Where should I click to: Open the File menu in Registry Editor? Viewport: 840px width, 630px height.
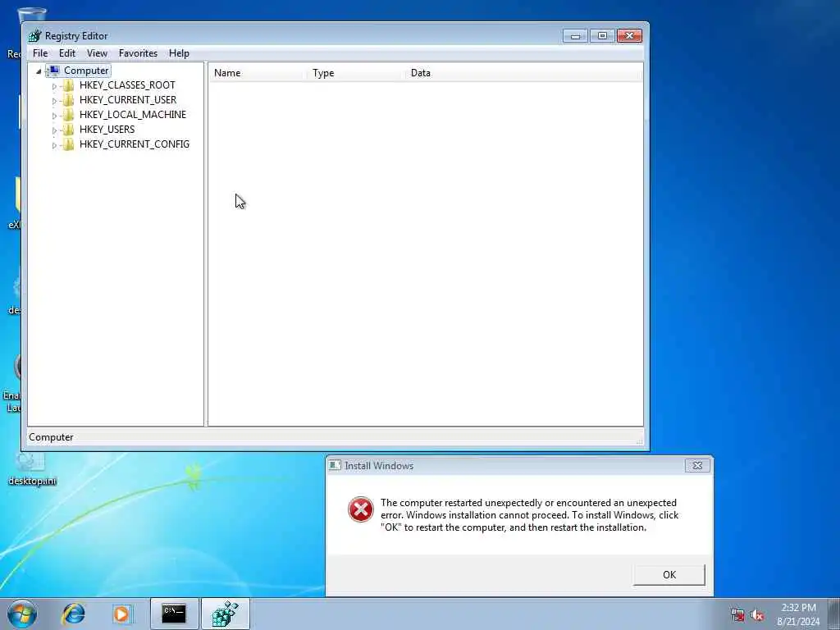[40, 53]
